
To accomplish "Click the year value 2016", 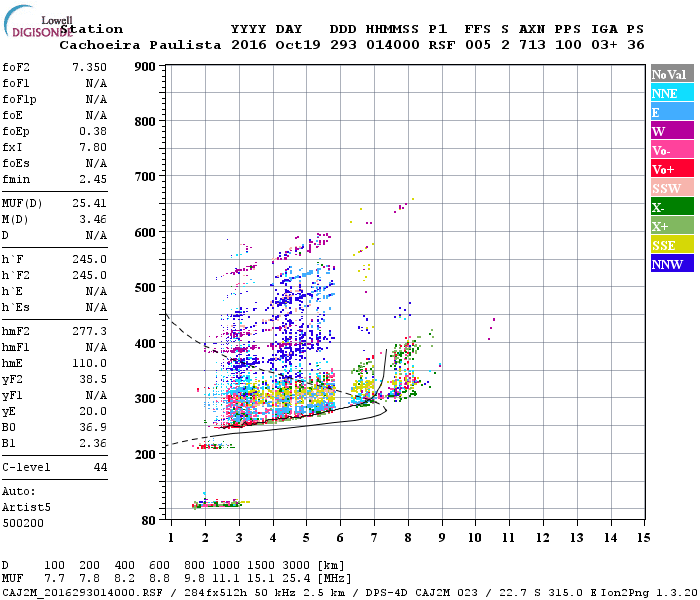I will [x=249, y=45].
